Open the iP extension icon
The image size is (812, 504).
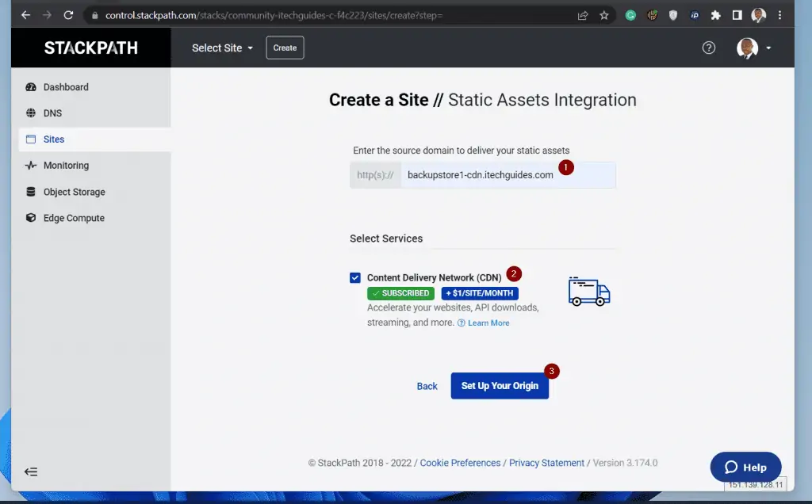click(x=695, y=16)
